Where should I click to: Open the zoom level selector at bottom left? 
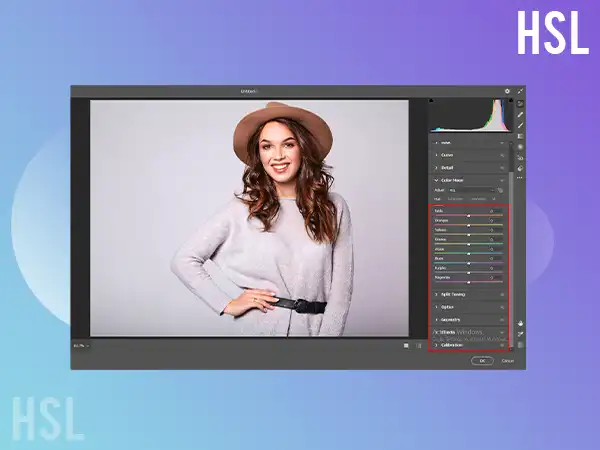coord(80,345)
